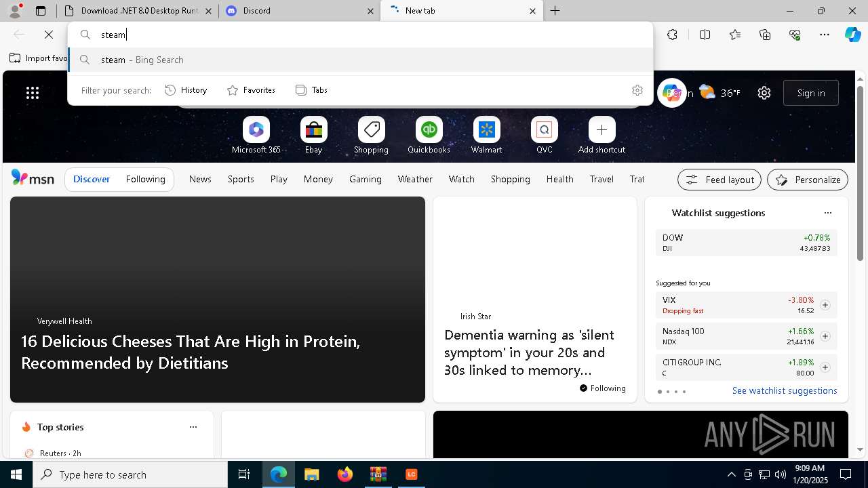Click the address bar containing steam
Screen dimensions: 868x488
click(x=360, y=35)
